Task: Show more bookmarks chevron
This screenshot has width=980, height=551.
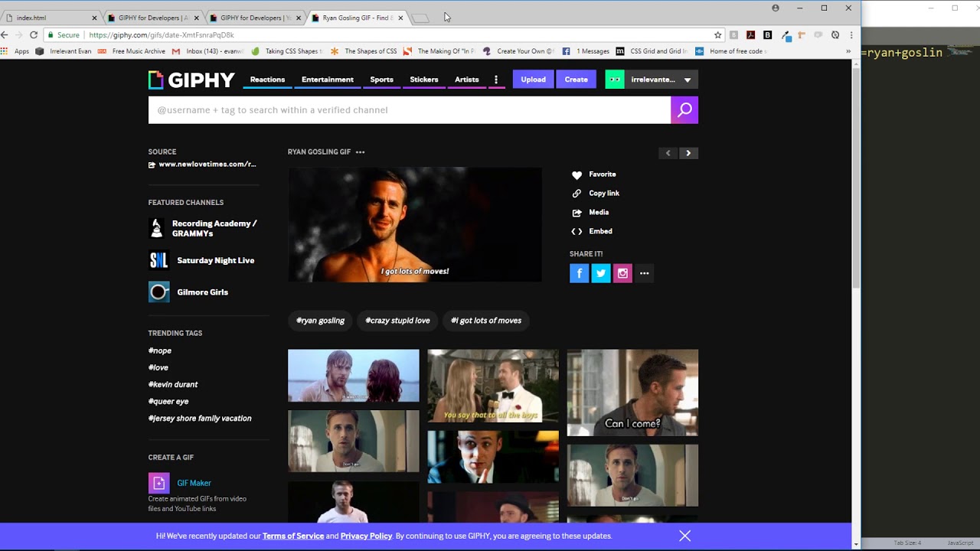Action: click(x=848, y=51)
